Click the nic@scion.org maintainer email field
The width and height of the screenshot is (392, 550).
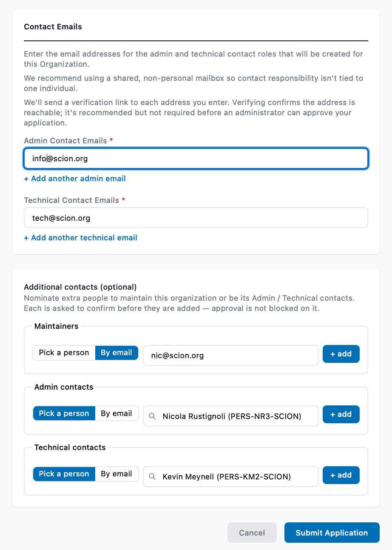click(x=231, y=355)
